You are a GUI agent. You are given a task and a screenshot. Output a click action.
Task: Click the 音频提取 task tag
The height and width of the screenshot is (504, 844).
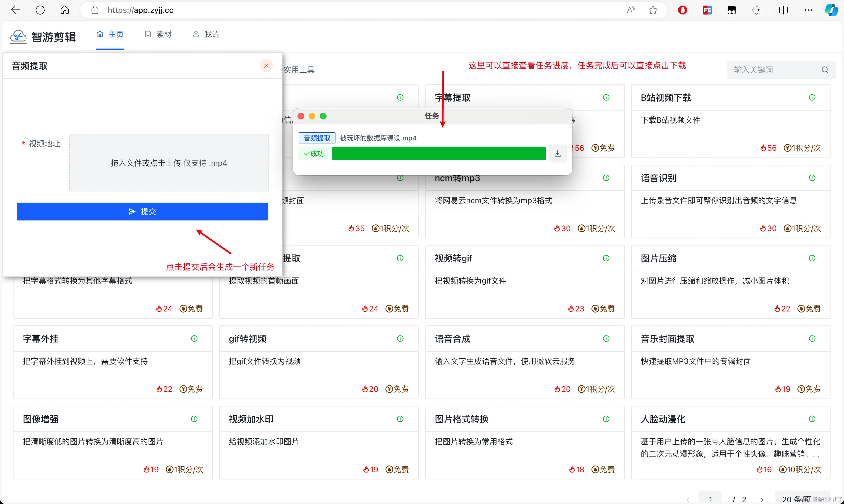[317, 138]
